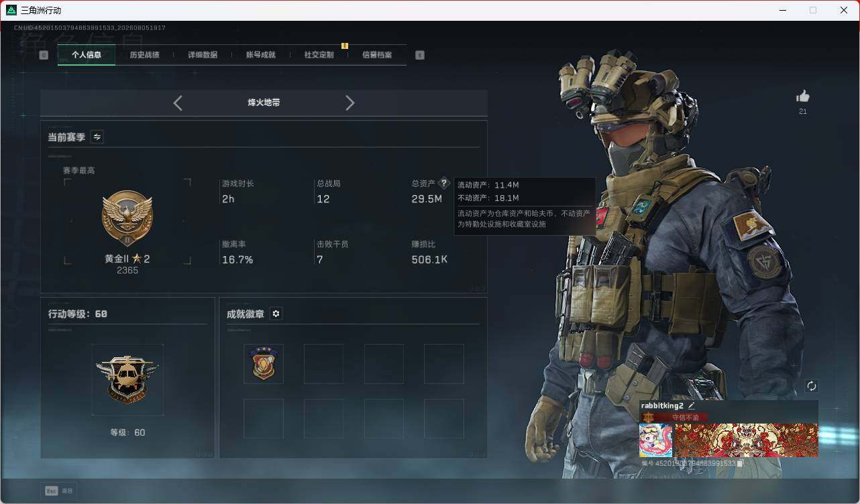Close the 三角洲行动 window
The width and height of the screenshot is (860, 504).
844,10
